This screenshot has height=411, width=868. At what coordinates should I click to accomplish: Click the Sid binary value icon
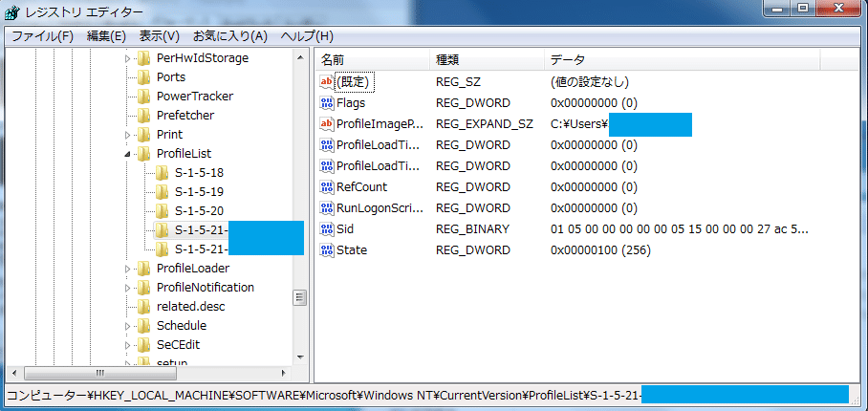(327, 229)
